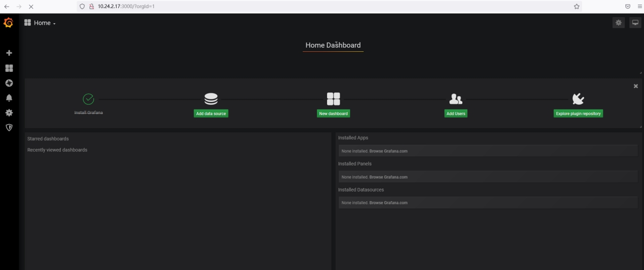Click the Installed Datasources heading
Viewport: 644px width, 270px height.
click(x=361, y=190)
